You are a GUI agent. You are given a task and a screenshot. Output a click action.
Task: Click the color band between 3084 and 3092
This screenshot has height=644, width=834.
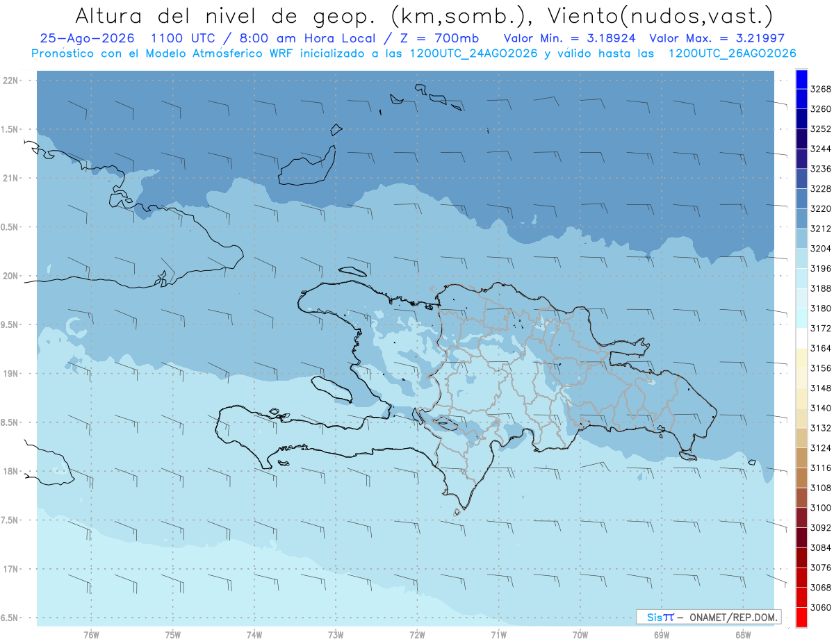click(x=801, y=538)
